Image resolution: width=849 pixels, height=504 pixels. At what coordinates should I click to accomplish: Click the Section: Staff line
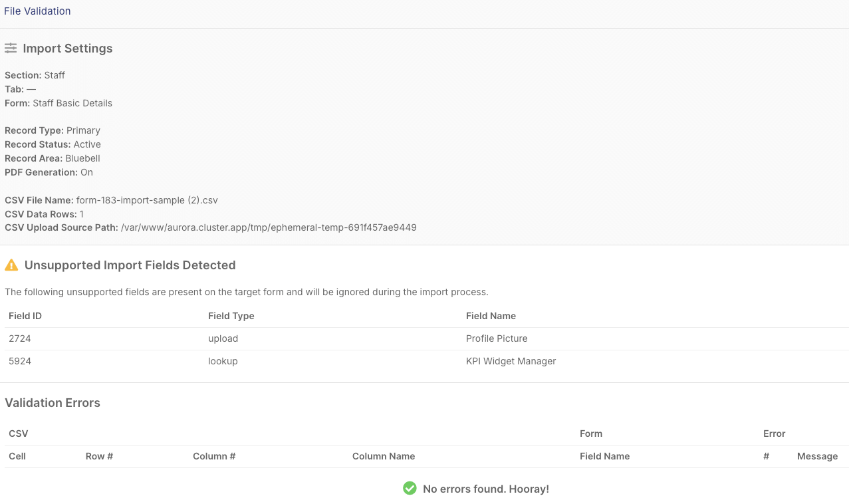click(x=35, y=75)
